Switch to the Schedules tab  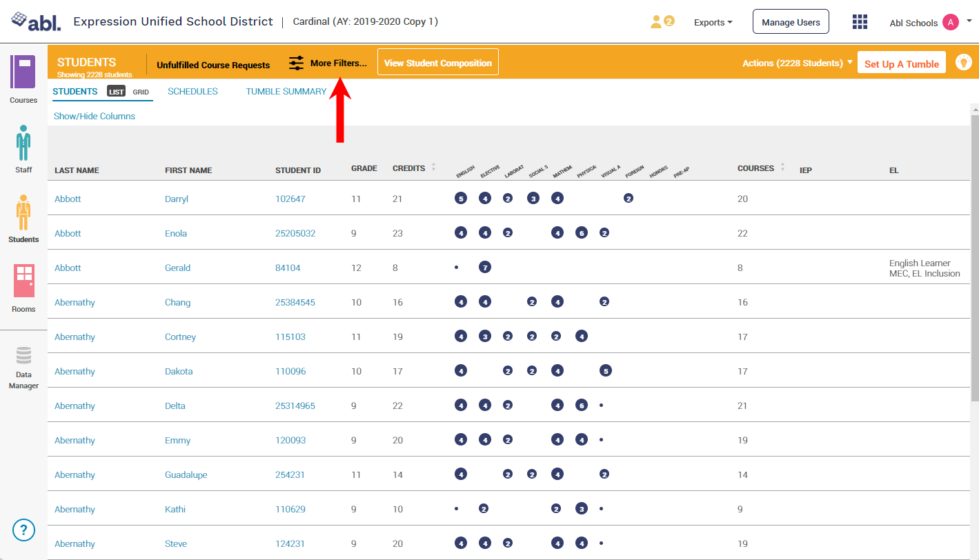(192, 91)
